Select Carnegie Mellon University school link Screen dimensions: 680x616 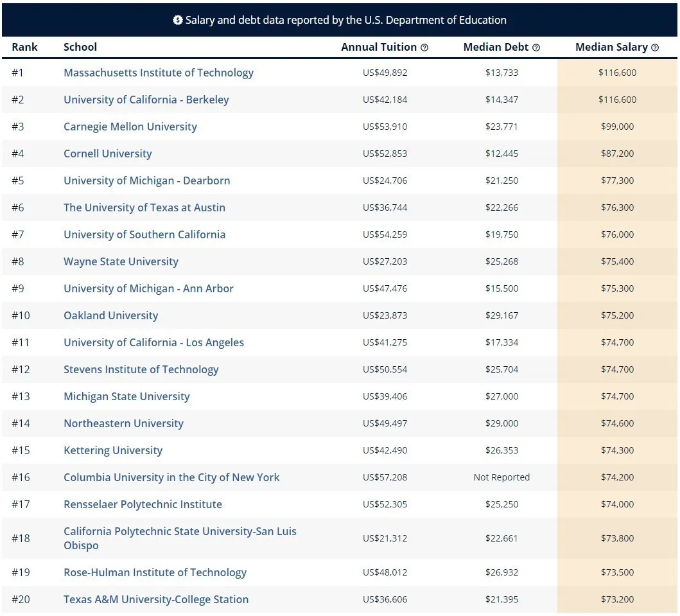[130, 127]
